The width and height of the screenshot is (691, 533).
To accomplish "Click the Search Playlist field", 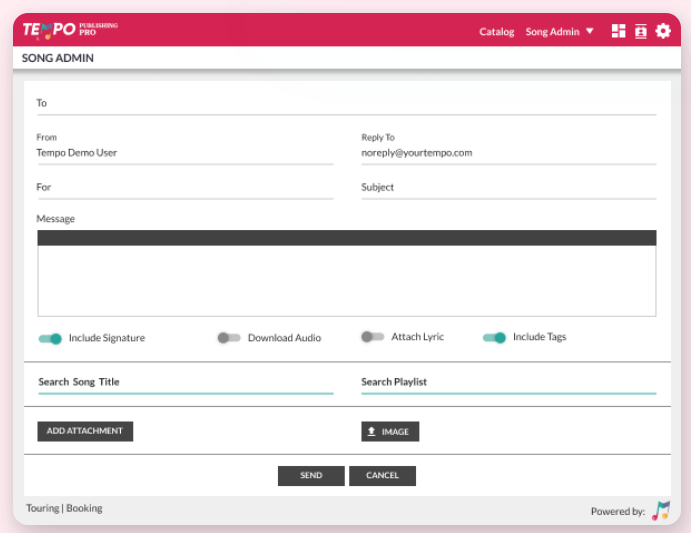I will 509,383.
